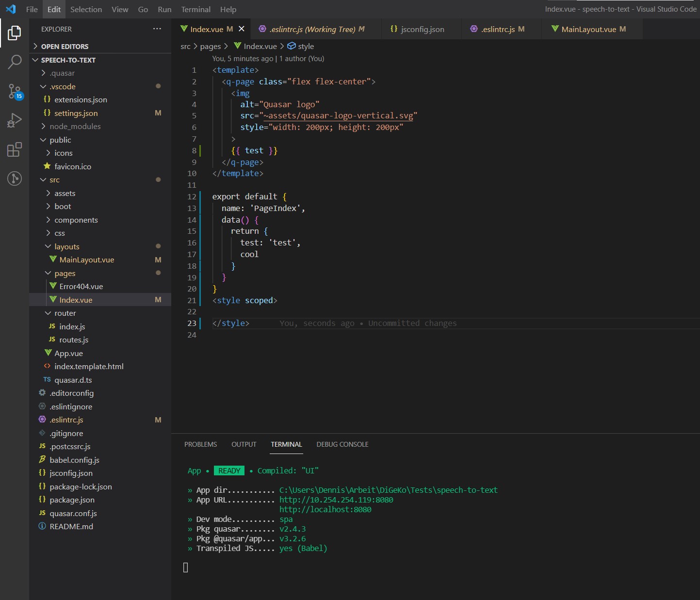Image resolution: width=700 pixels, height=600 pixels.
Task: Click the gear icon next to .editorconfig
Action: click(x=42, y=393)
